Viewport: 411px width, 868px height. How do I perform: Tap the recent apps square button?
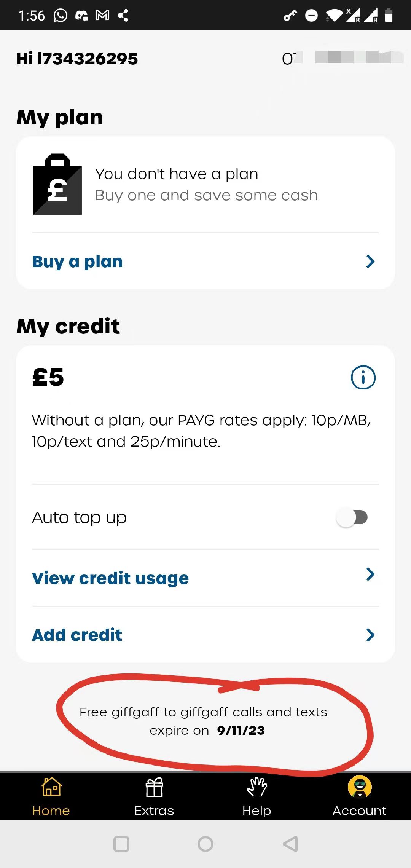(121, 844)
